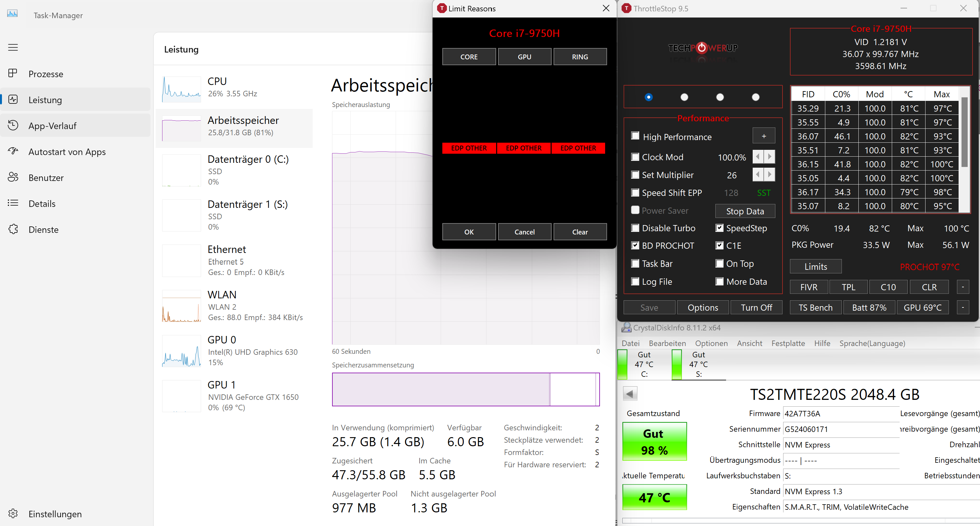Open App-Verlauf via its history icon
Screen dimensions: 980x526
(x=13, y=126)
